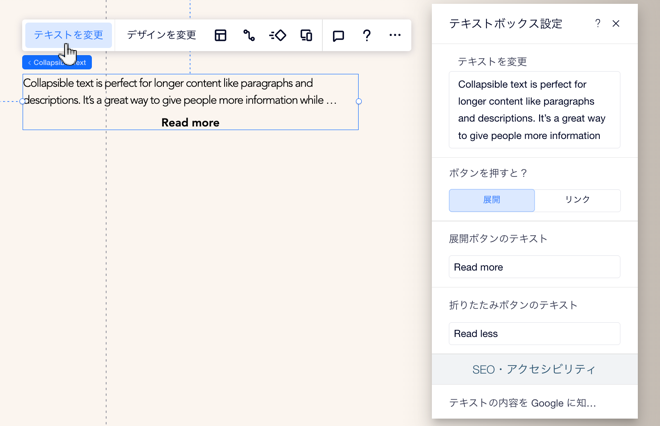Click the toolbar help question mark
Image resolution: width=660 pixels, height=426 pixels.
point(367,35)
